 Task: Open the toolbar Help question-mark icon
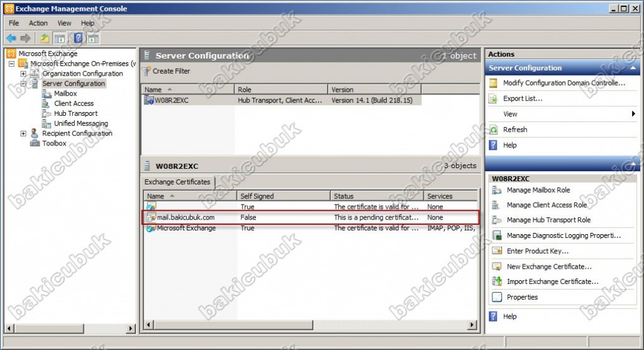tap(78, 38)
